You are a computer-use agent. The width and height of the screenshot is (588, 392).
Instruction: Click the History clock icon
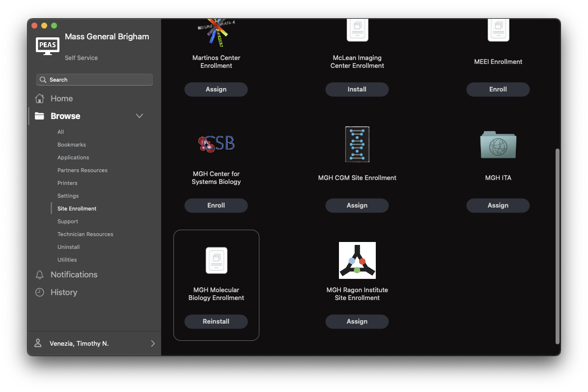click(40, 292)
